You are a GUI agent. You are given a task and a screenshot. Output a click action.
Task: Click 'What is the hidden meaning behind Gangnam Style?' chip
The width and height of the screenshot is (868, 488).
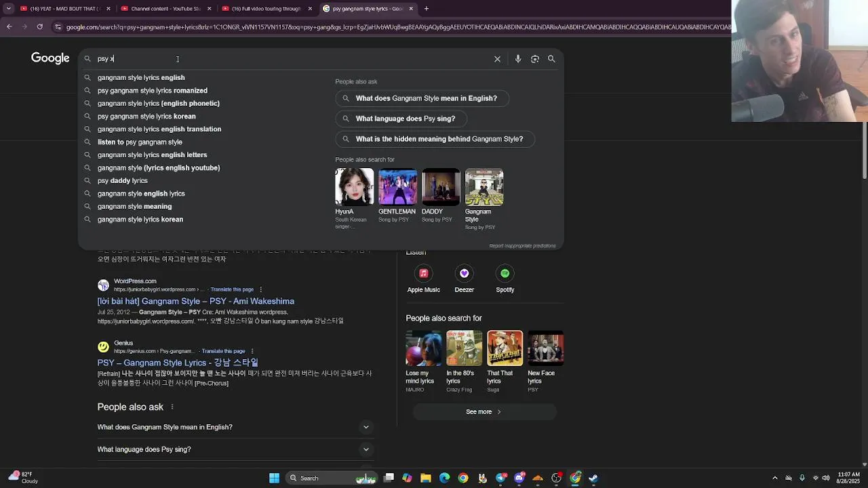coord(435,139)
